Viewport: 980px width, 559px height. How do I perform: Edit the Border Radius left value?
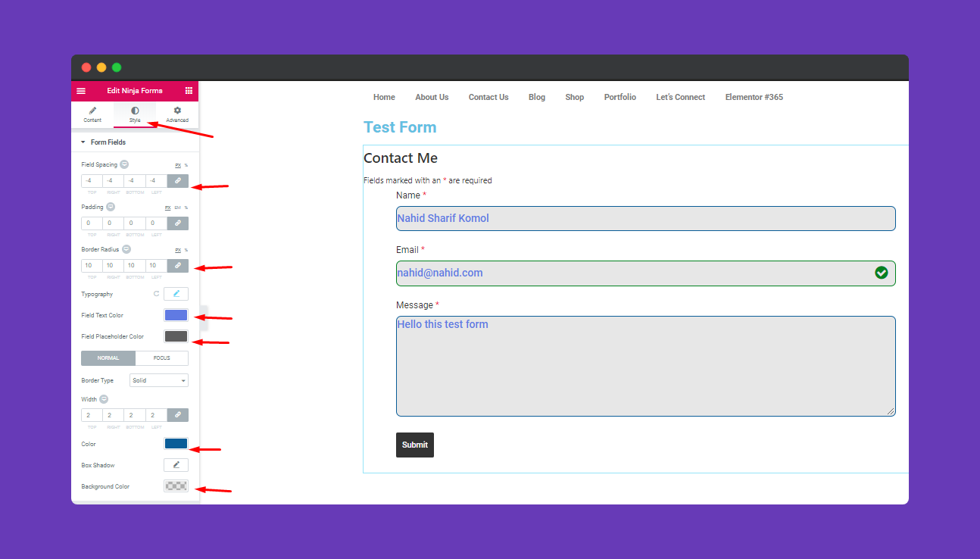[x=155, y=266]
